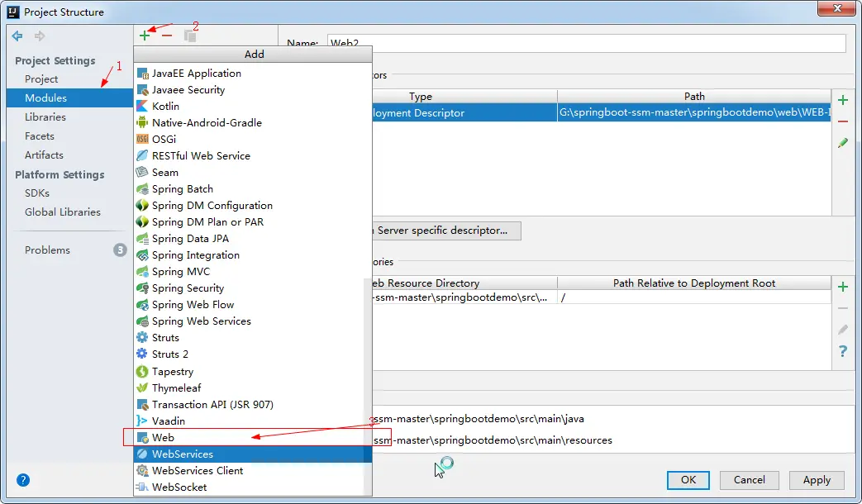Click the green plus add button in toolbar
Screen dimensions: 862x504
click(145, 36)
